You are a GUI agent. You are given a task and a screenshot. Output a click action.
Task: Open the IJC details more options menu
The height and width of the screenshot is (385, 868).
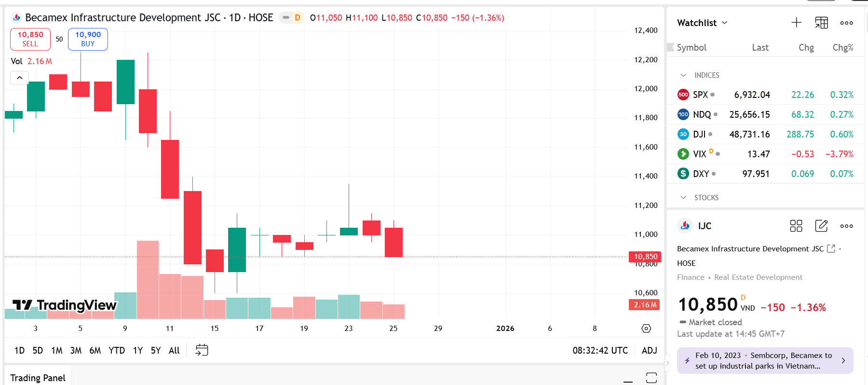(846, 226)
